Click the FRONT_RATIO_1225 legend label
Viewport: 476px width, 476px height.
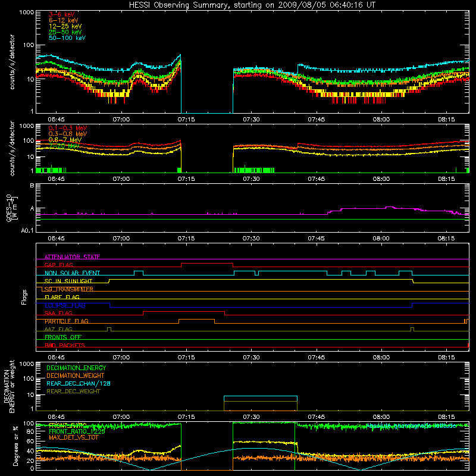(x=77, y=431)
